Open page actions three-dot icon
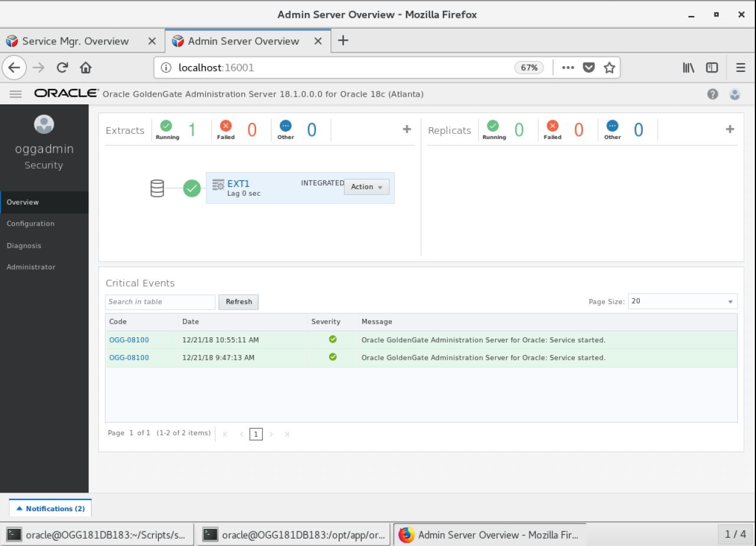Viewport: 756px width, 546px height. (x=569, y=67)
